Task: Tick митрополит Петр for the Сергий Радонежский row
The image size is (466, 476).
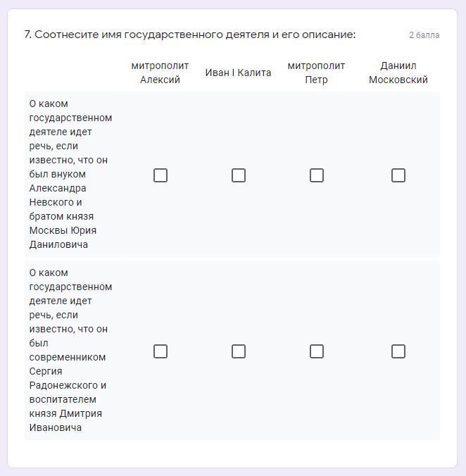Action: (x=317, y=351)
